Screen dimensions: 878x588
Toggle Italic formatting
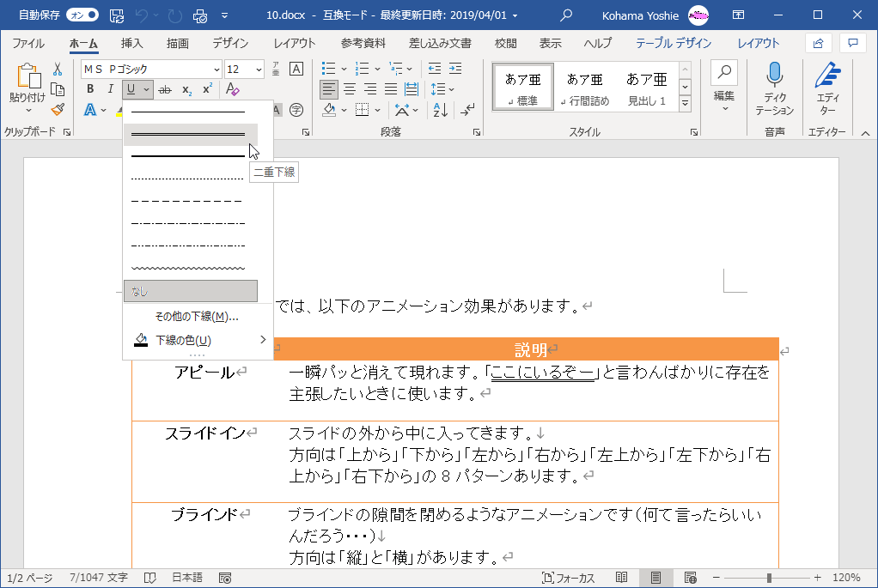click(x=110, y=89)
